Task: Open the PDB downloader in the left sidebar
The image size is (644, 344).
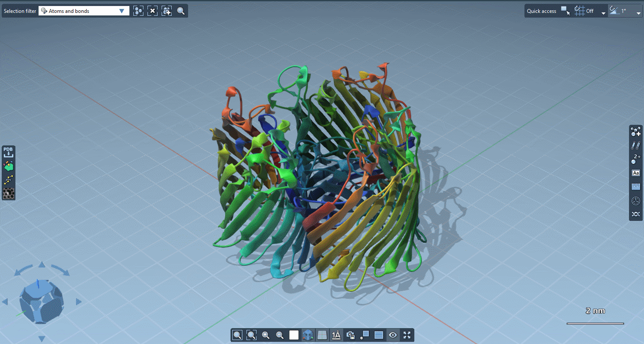Action: 8,151
